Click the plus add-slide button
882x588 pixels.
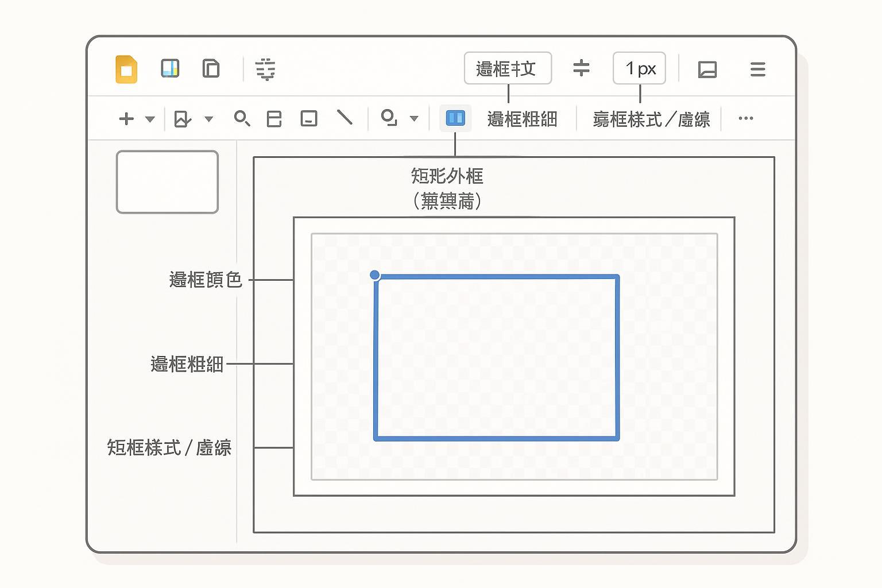point(126,119)
